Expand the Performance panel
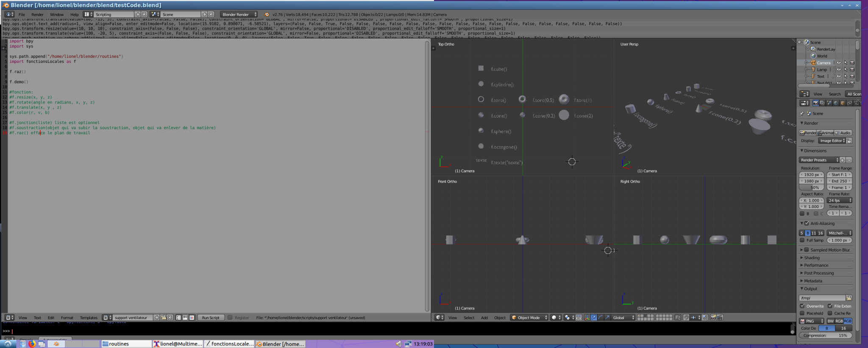 [x=816, y=265]
